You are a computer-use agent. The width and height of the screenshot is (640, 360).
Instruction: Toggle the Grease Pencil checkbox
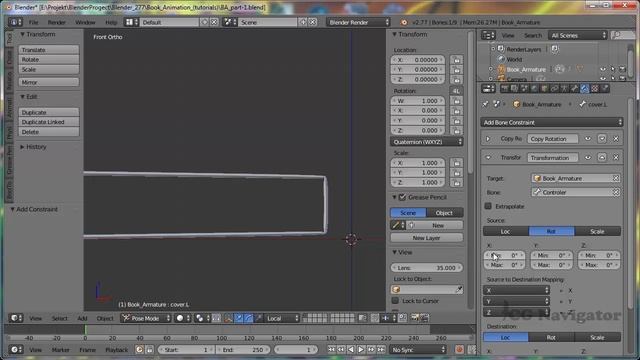(402, 198)
